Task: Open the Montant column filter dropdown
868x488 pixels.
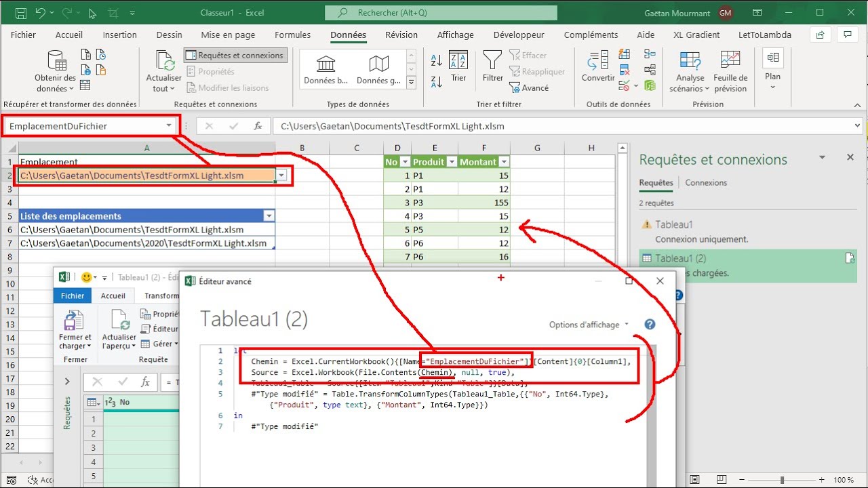Action: click(503, 162)
